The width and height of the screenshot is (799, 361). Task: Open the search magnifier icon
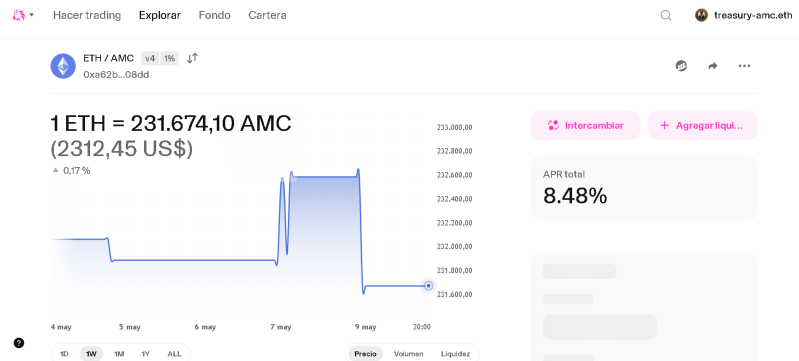(665, 15)
